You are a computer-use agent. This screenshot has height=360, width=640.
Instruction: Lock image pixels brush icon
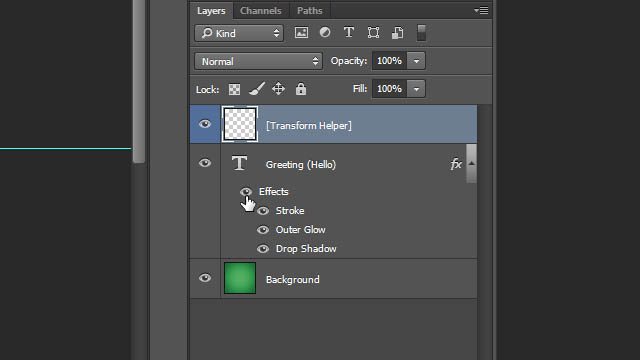[257, 89]
